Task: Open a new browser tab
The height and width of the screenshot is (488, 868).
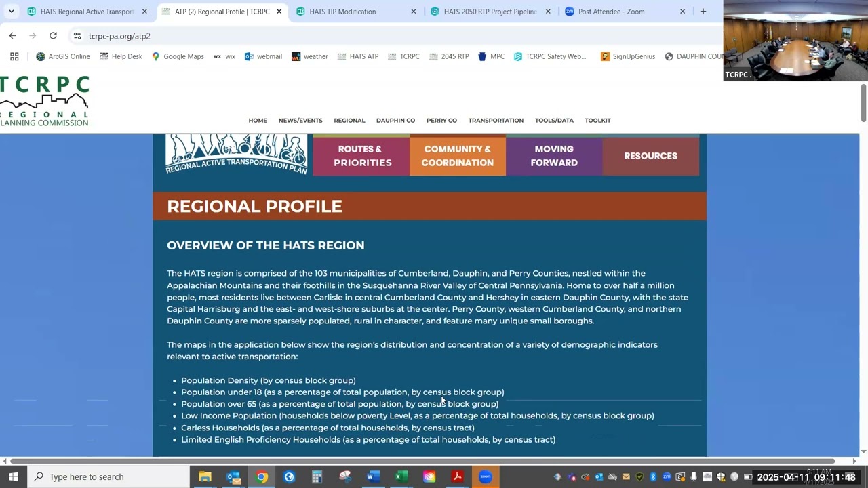Action: tap(703, 12)
